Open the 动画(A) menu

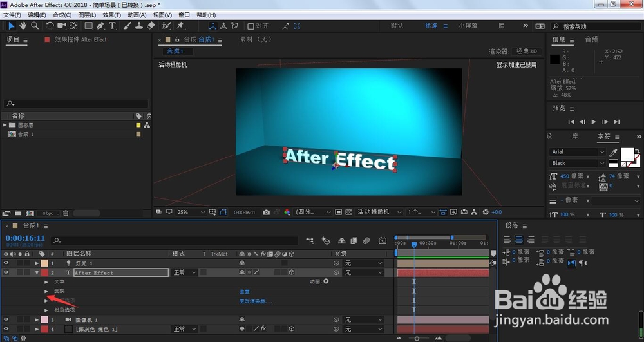137,15
